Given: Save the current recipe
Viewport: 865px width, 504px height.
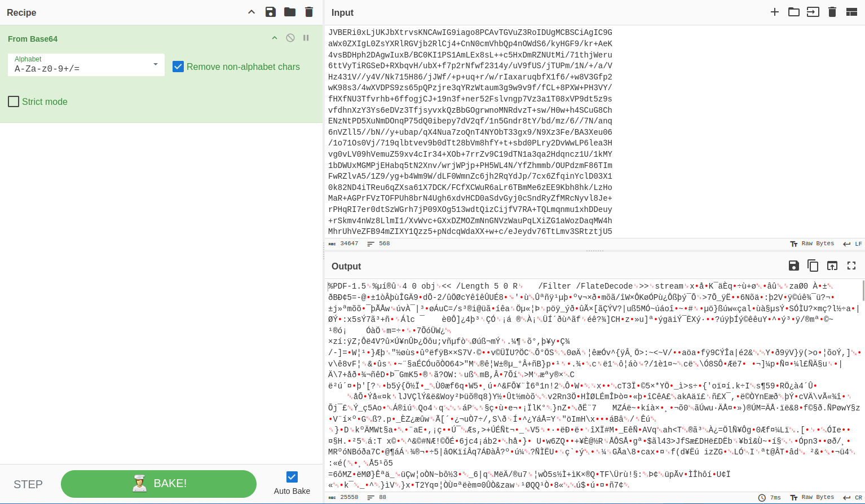Looking at the screenshot, I should [x=271, y=12].
